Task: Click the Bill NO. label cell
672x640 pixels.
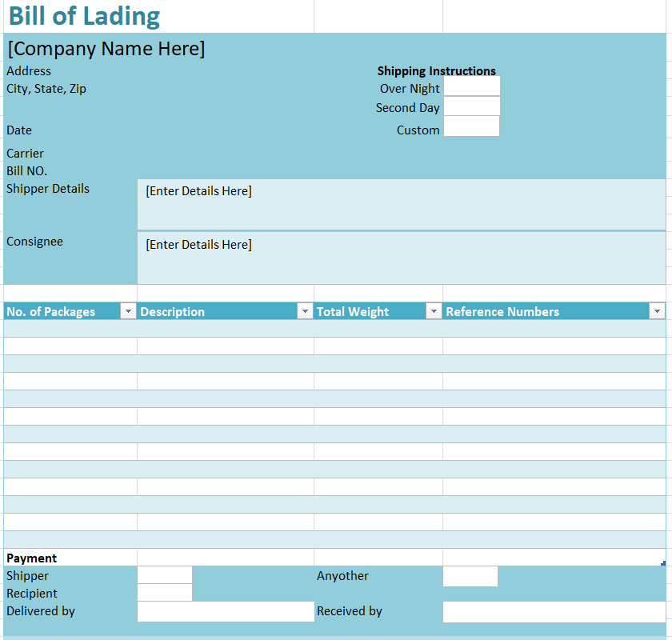Action: coord(27,170)
